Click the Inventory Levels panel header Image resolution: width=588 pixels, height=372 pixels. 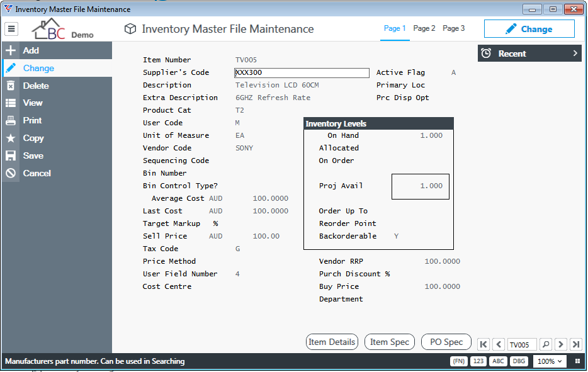[379, 123]
